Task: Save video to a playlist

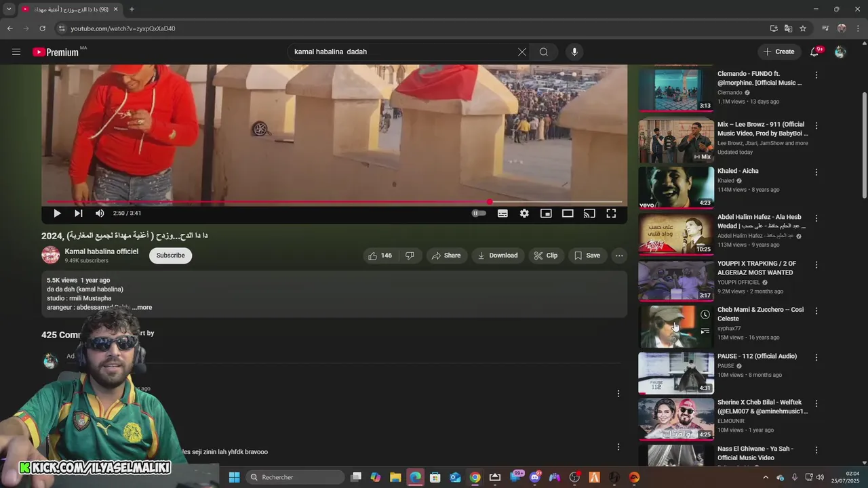Action: [587, 256]
